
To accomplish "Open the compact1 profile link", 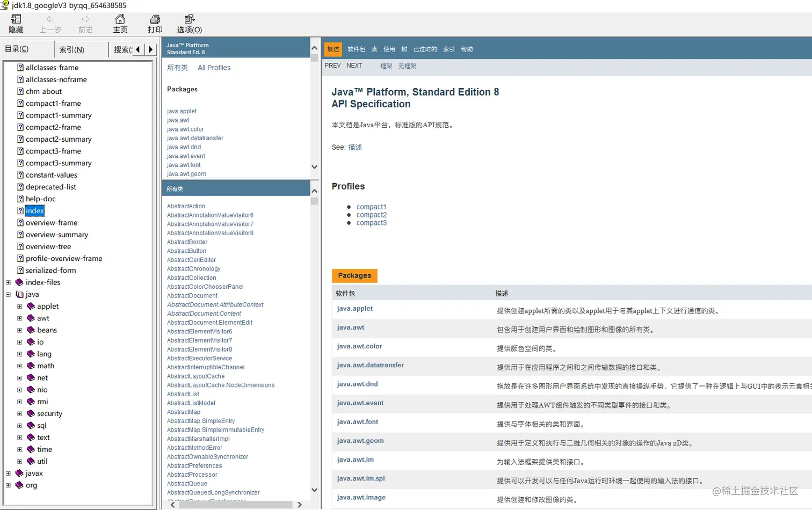I will pyautogui.click(x=371, y=207).
